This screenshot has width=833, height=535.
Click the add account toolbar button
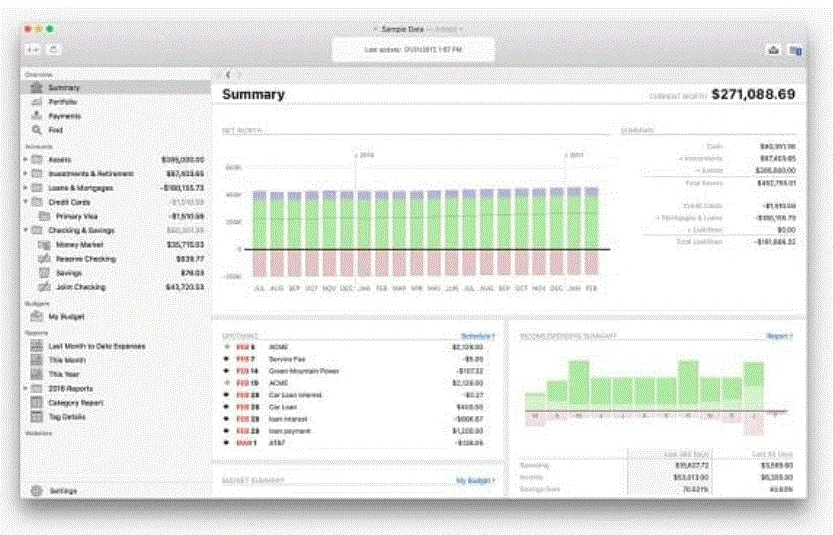pos(33,49)
